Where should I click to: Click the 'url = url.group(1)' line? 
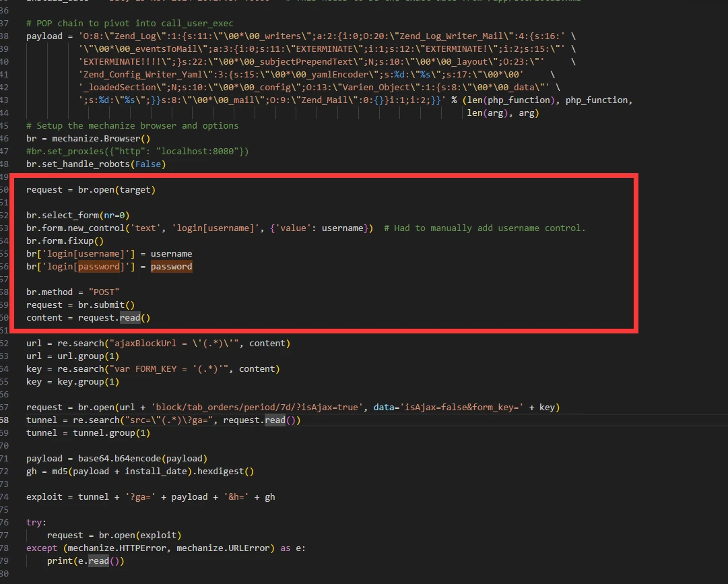click(x=73, y=356)
